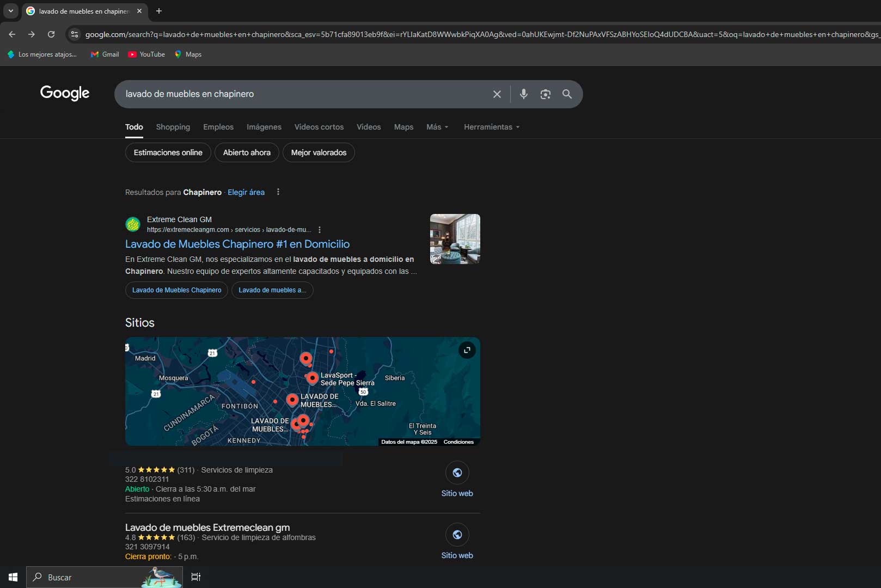This screenshot has width=881, height=588.
Task: Reload the page with refresh icon
Action: [x=51, y=34]
